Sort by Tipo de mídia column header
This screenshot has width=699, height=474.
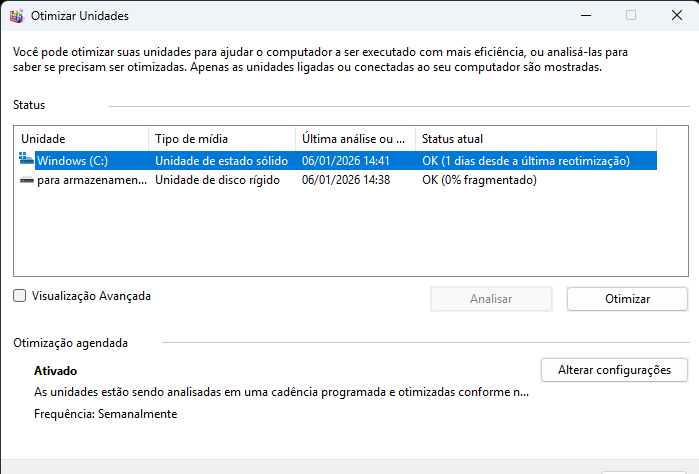click(222, 139)
